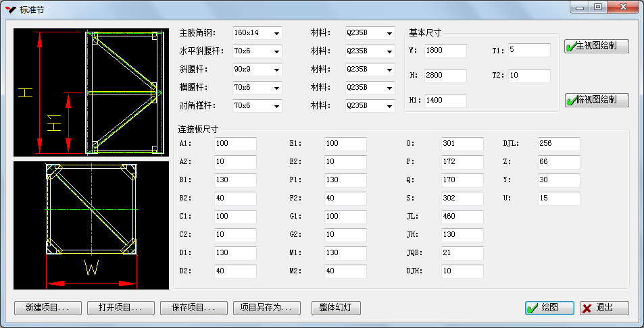Click the 项目另存为 button
This screenshot has width=644, height=328.
[266, 308]
